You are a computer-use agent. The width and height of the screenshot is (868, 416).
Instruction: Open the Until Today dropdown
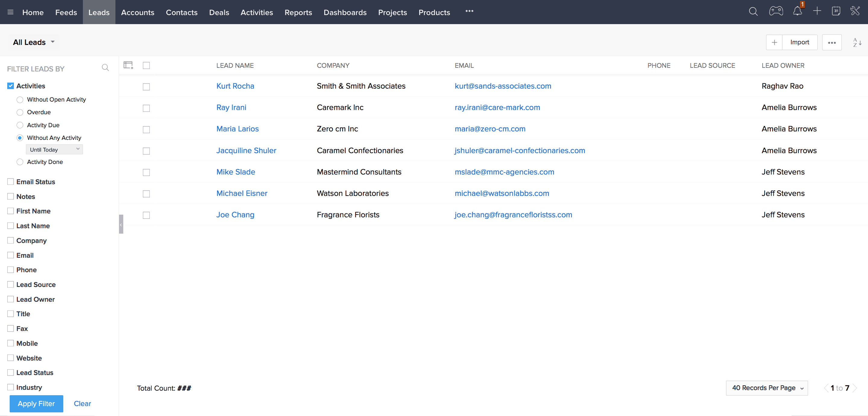[54, 149]
